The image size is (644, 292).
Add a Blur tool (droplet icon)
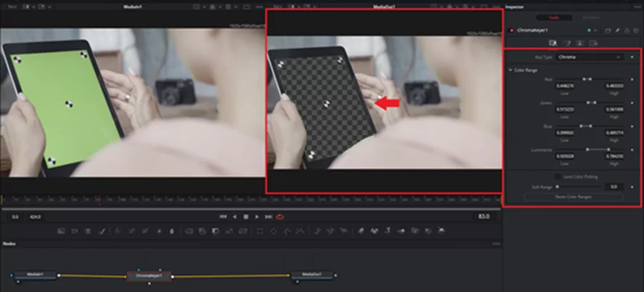(x=171, y=231)
